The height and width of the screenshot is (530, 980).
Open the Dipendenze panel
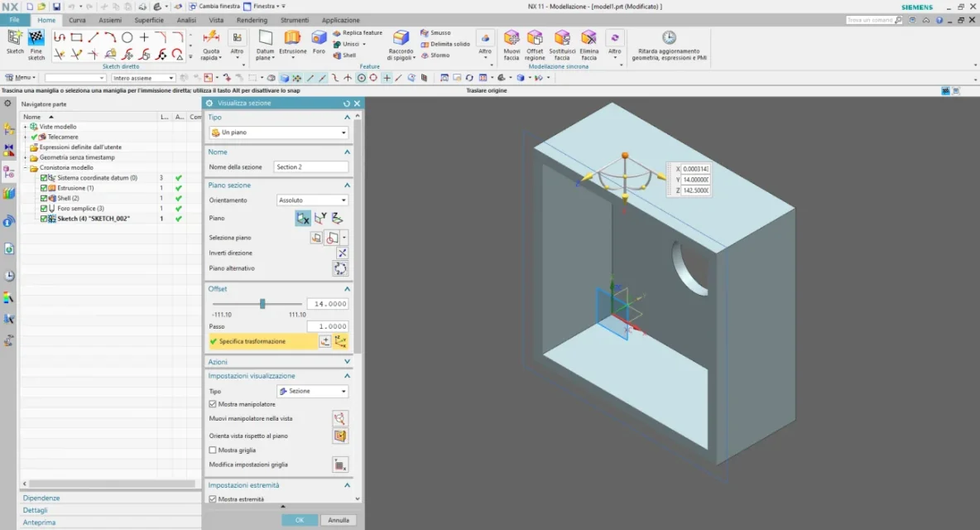pos(41,499)
